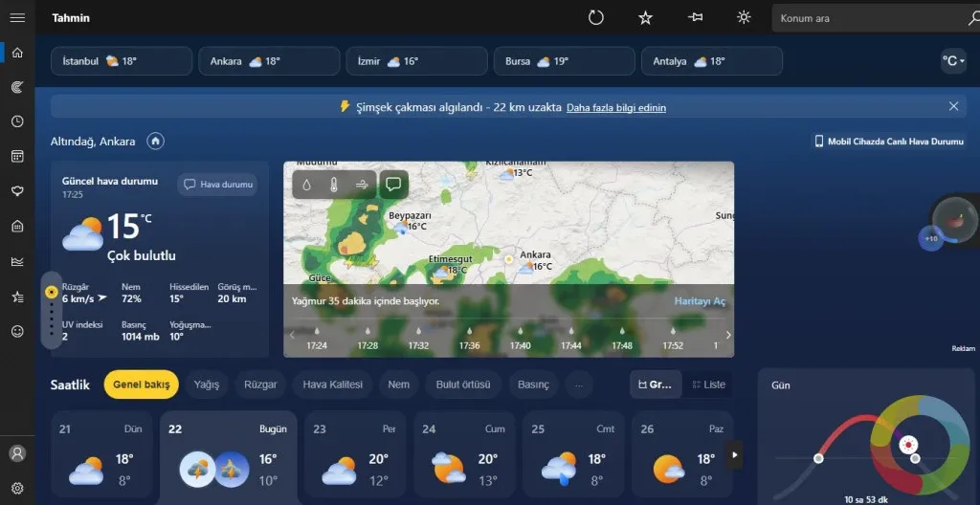Select Ankara 18° city card
The image size is (980, 505).
point(269,61)
